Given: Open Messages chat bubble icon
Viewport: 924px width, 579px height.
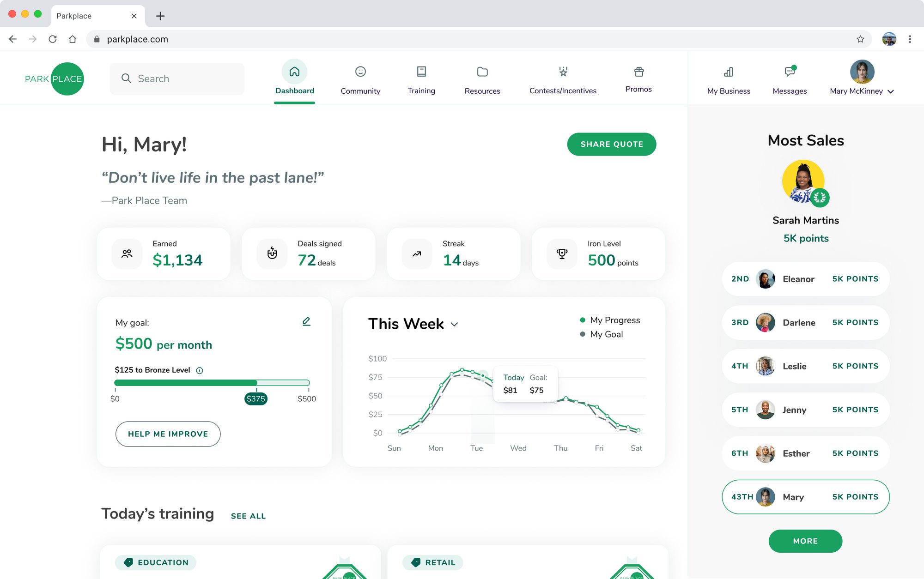Looking at the screenshot, I should click(x=790, y=71).
